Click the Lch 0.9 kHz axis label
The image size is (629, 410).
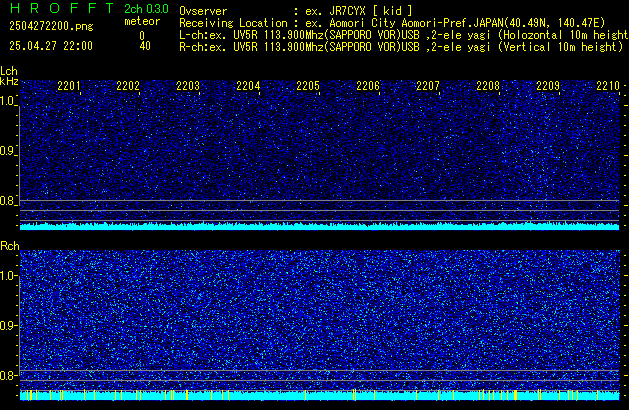[7, 151]
